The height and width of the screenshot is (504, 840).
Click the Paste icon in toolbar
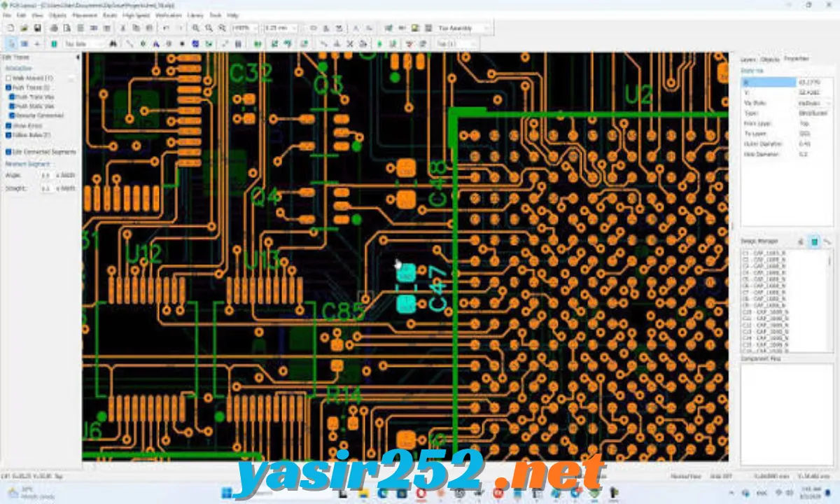click(148, 28)
